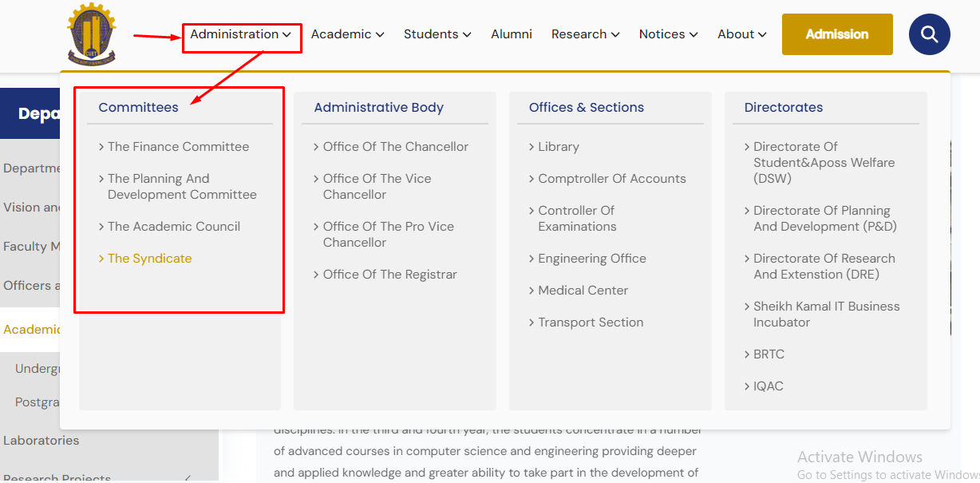Screen dimensions: 980x483
Task: Open The Finance Committee link
Action: pos(178,147)
